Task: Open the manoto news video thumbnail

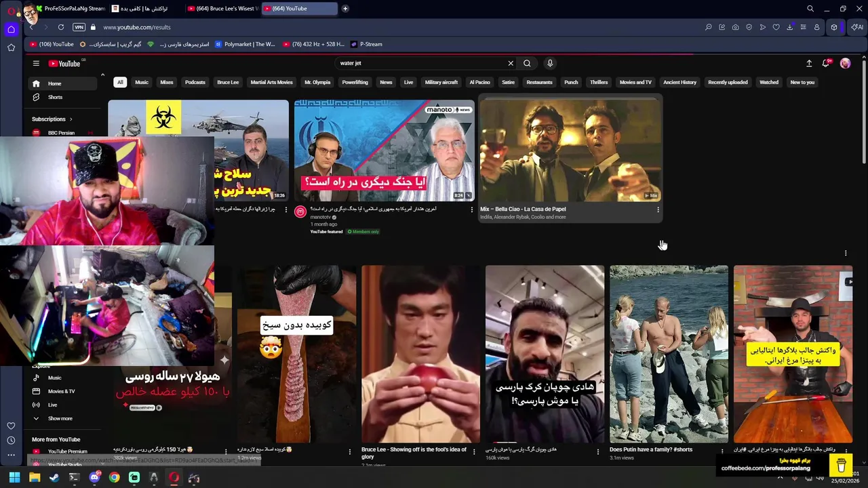Action: 384,150
